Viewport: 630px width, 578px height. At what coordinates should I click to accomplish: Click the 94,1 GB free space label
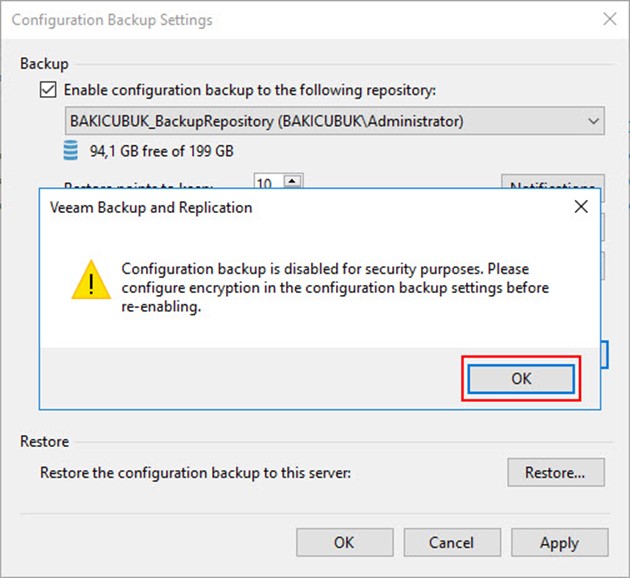(x=162, y=151)
